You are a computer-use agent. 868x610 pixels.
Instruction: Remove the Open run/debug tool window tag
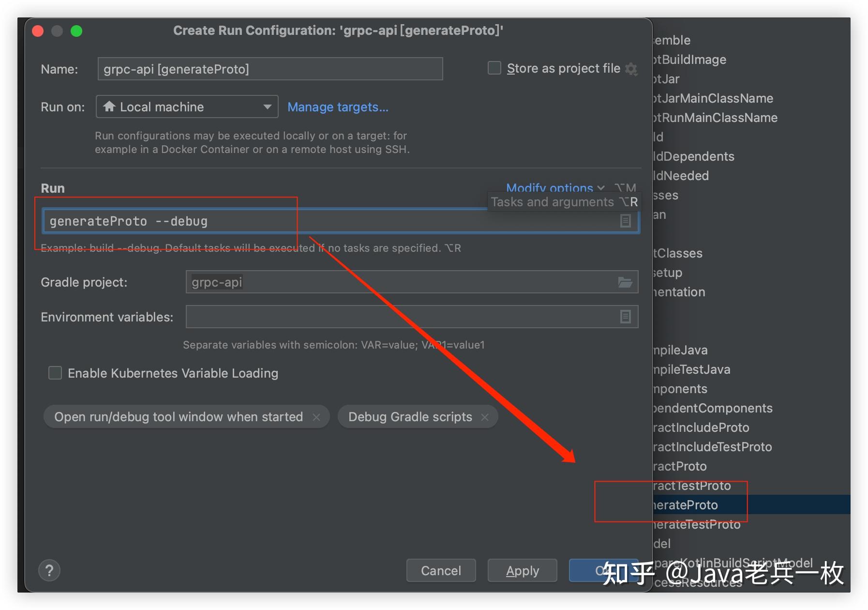pyautogui.click(x=317, y=416)
